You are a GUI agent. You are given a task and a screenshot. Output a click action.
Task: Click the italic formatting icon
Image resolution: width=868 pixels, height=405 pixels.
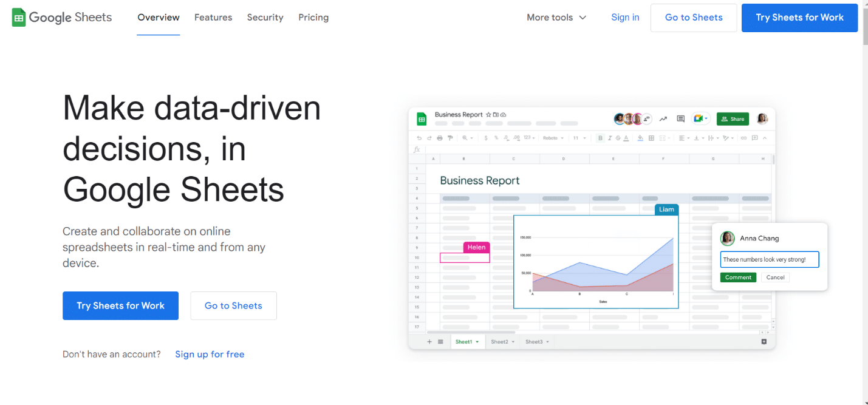click(x=610, y=138)
